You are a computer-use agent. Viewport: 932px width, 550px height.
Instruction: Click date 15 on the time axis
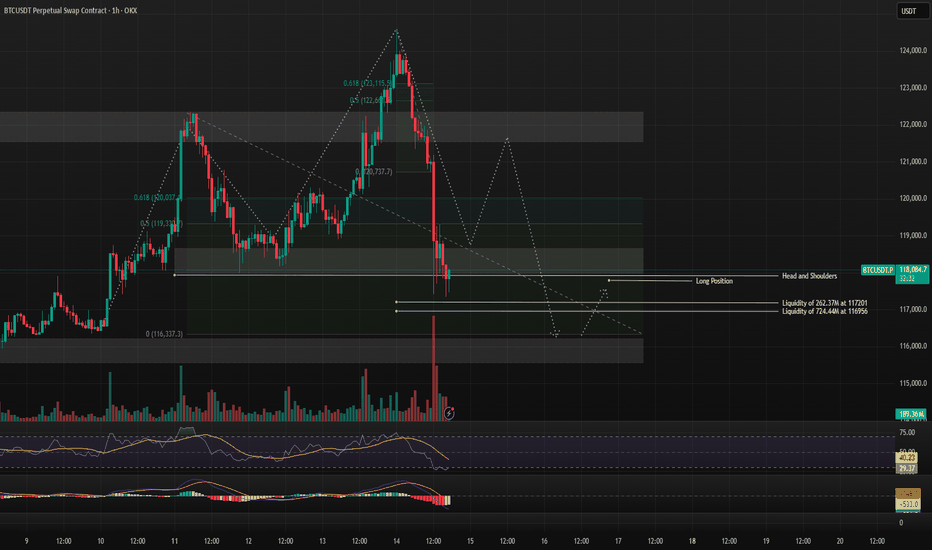pyautogui.click(x=470, y=541)
